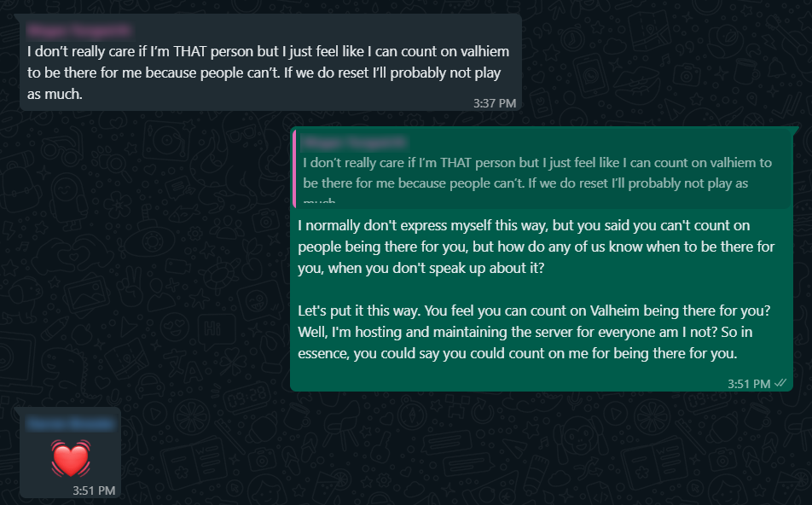Click the double check read receipt icon
The image size is (812, 505).
[x=780, y=384]
